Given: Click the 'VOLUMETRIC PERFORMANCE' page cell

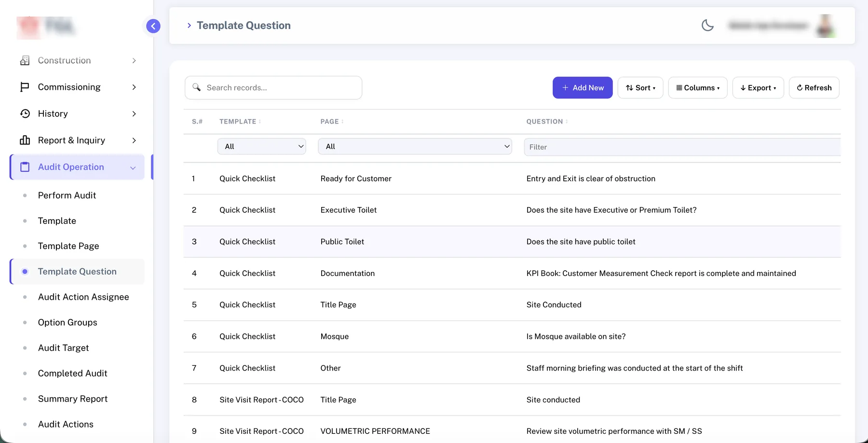Looking at the screenshot, I should tap(375, 431).
